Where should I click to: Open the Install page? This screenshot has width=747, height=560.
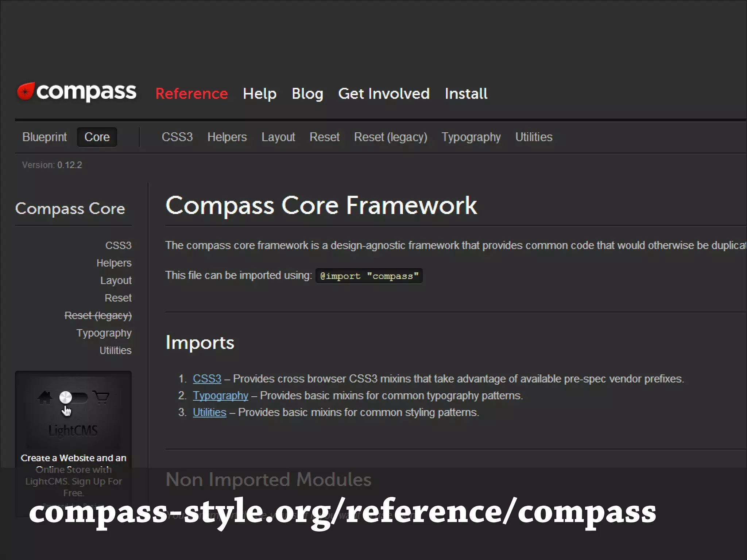[x=466, y=94]
